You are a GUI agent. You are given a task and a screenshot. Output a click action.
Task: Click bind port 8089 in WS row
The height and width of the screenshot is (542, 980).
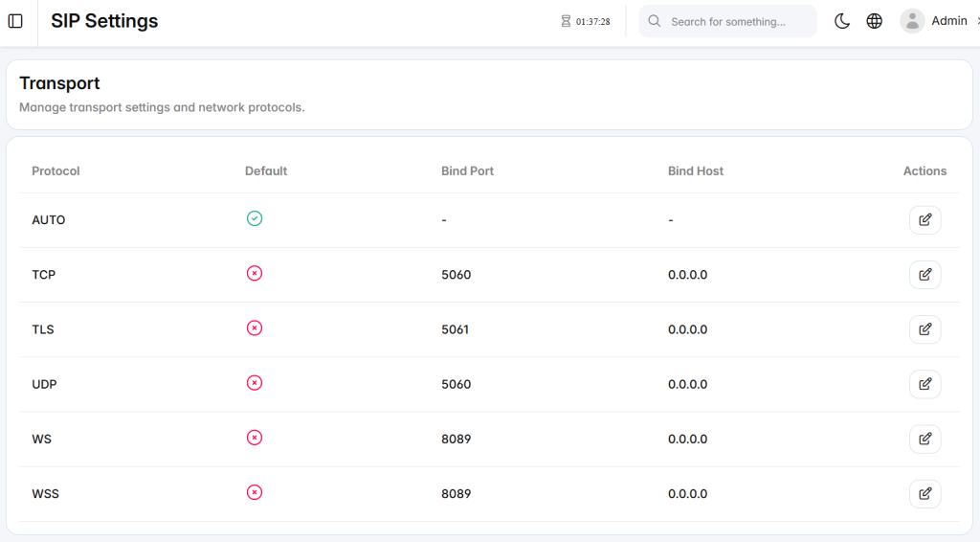click(457, 439)
